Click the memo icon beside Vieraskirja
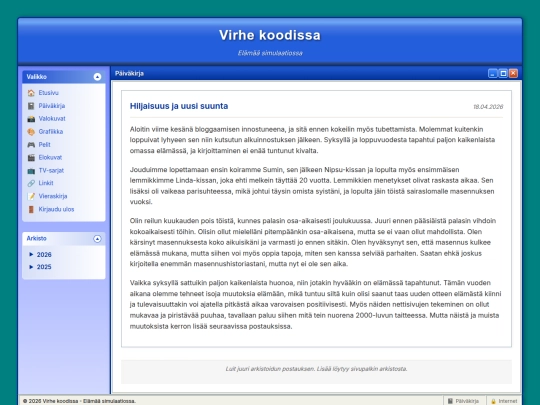The height and width of the screenshot is (405, 540). (x=31, y=196)
